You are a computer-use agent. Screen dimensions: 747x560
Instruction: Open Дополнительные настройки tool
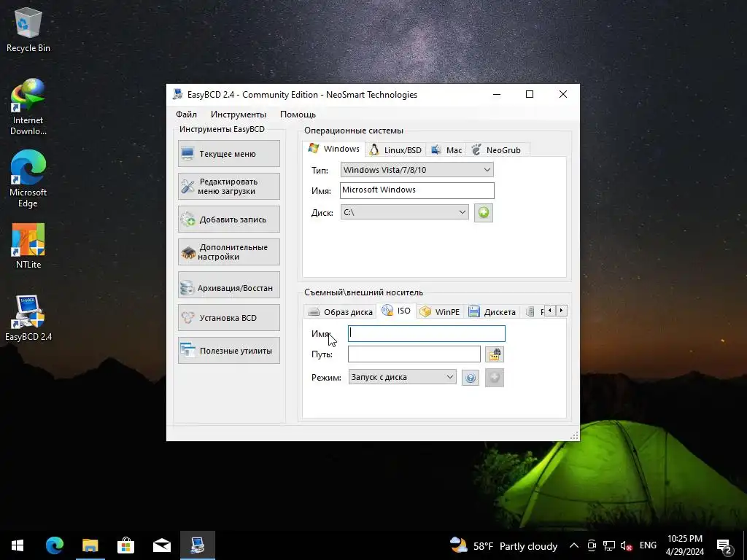pyautogui.click(x=228, y=252)
